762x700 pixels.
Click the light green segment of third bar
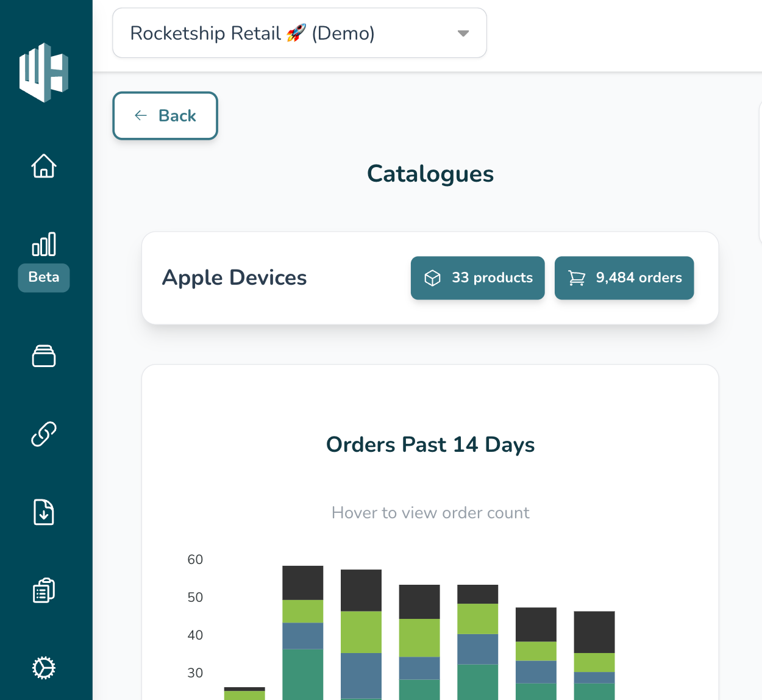[x=361, y=632]
